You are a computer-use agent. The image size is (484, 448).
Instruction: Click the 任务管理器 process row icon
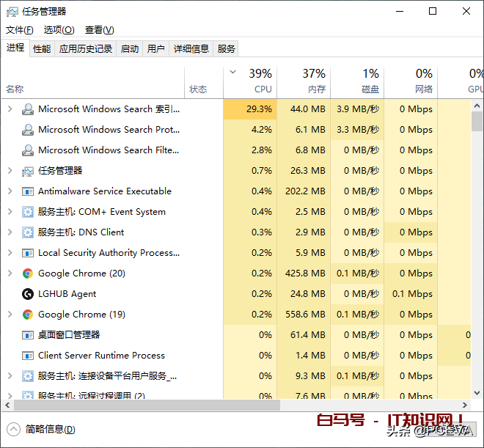click(x=28, y=171)
